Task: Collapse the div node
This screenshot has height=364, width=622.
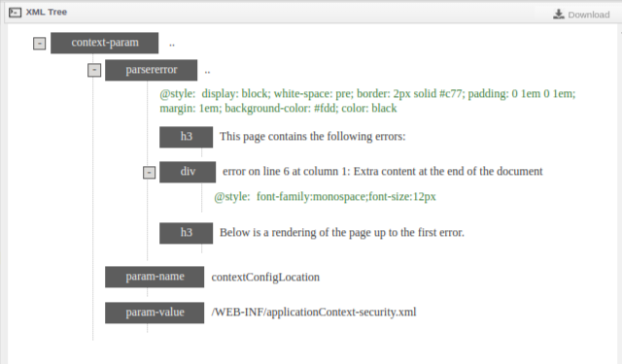Action: click(149, 173)
